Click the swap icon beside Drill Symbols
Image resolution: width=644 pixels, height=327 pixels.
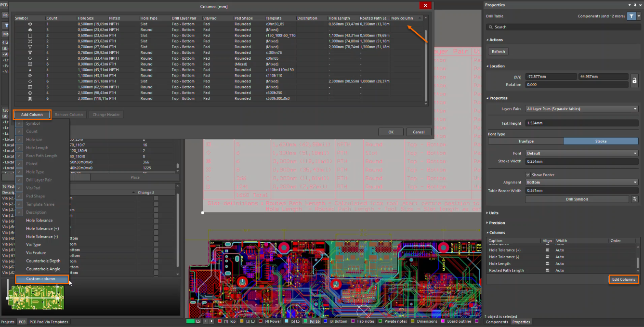635,199
